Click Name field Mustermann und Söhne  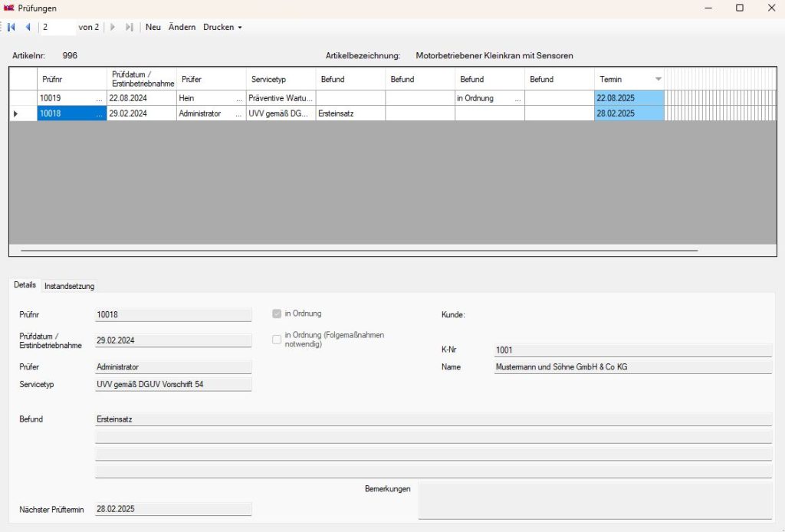pos(632,367)
